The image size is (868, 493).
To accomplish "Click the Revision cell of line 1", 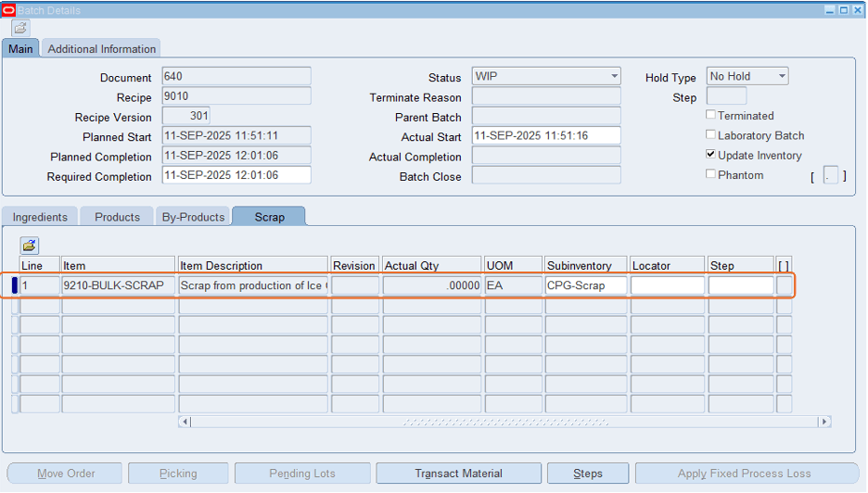I will click(355, 285).
